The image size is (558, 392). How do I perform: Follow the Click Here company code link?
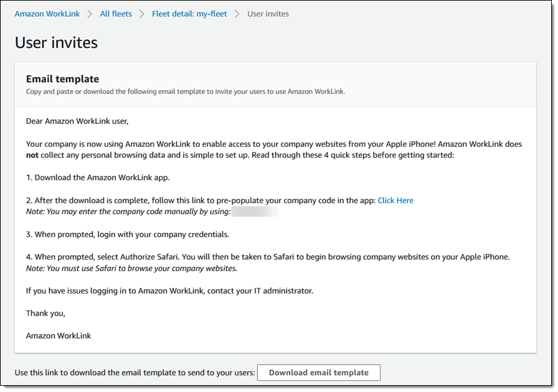(x=395, y=200)
